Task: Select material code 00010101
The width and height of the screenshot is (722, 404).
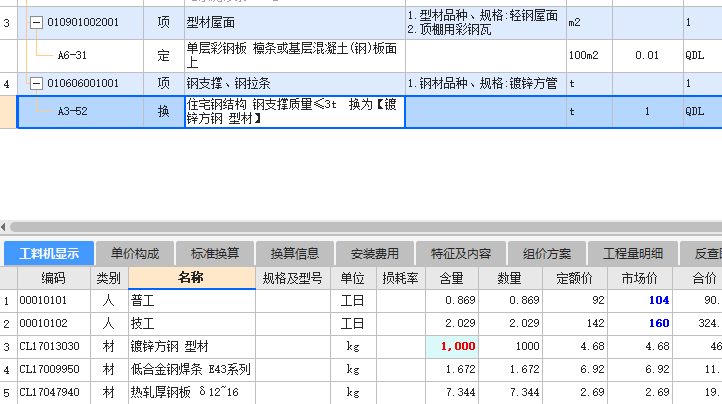Action: [x=43, y=300]
